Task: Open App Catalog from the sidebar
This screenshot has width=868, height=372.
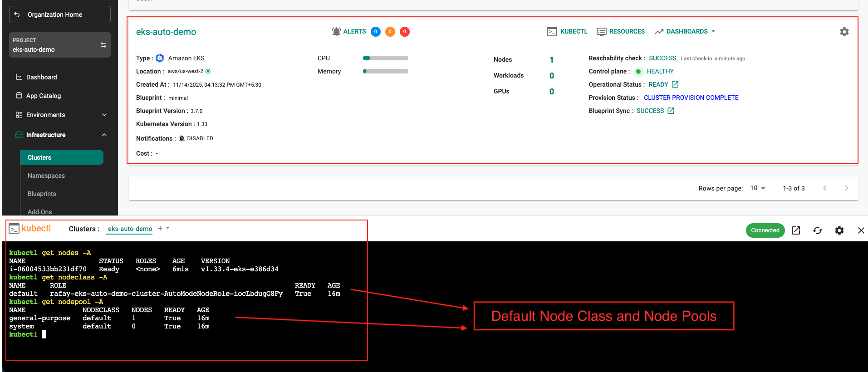Action: (x=44, y=96)
